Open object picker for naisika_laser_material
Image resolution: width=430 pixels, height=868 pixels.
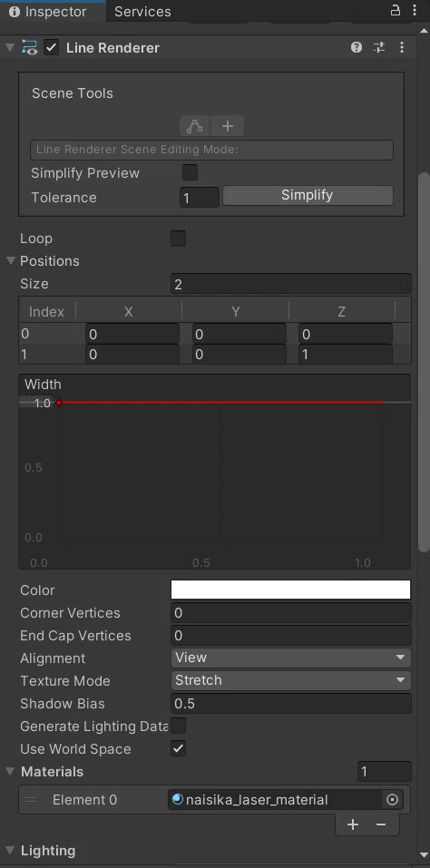[393, 800]
